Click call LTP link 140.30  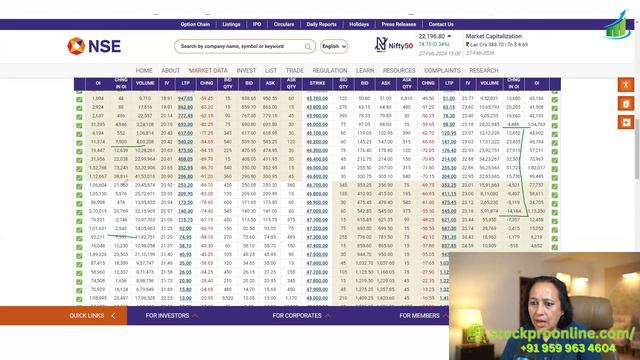[185, 212]
